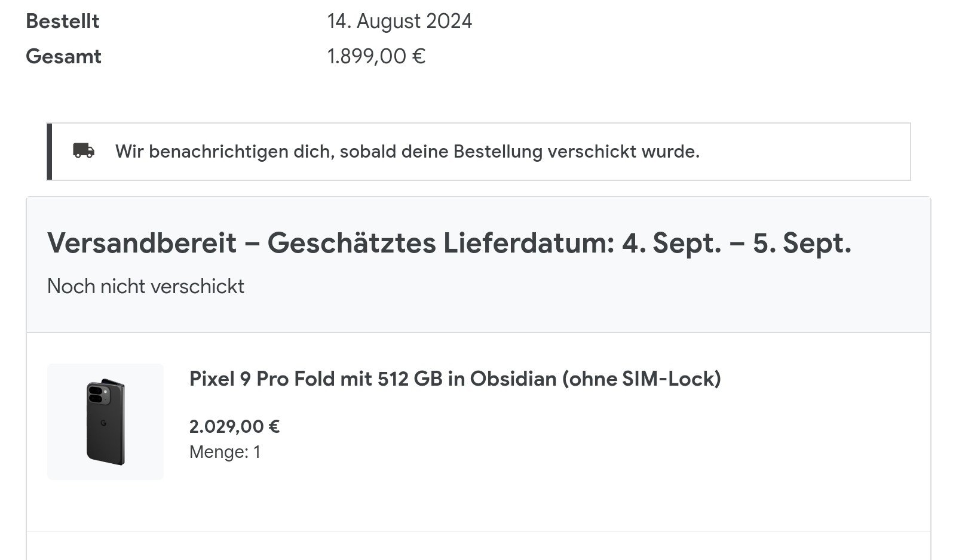Open the Pixel 9 Pro Fold product title

(455, 379)
